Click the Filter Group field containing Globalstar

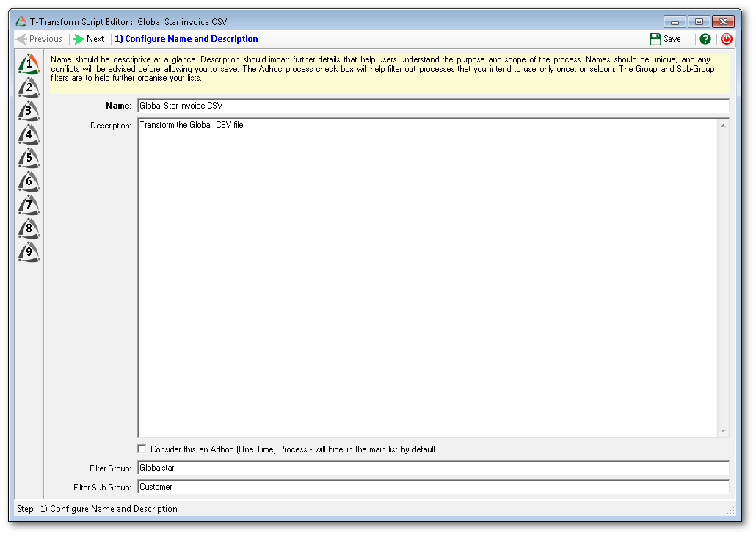coord(433,468)
